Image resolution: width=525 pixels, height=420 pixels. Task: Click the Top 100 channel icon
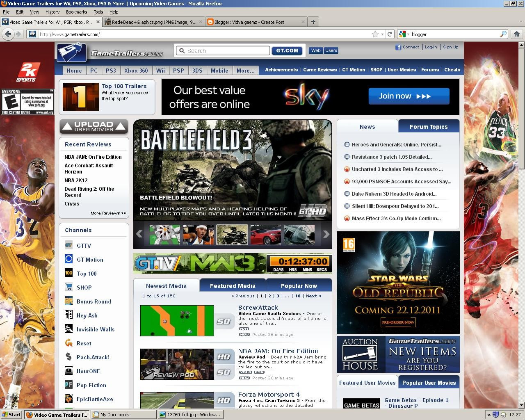68,273
